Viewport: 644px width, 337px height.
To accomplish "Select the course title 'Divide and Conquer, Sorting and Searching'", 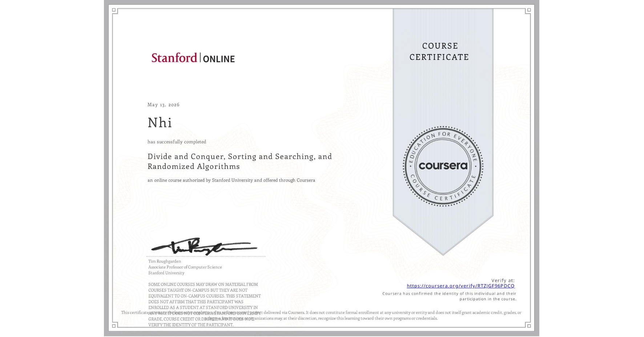I will coord(240,161).
